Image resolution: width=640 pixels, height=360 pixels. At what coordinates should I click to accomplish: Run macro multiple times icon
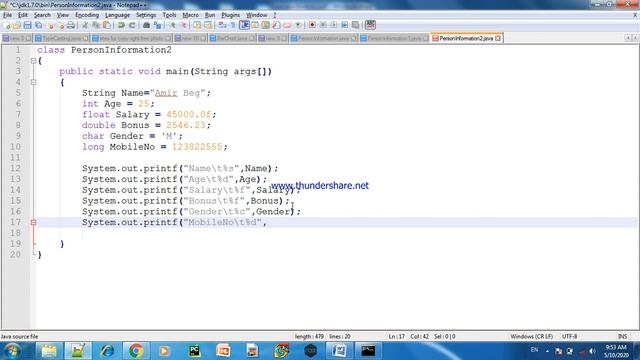pyautogui.click(x=344, y=25)
